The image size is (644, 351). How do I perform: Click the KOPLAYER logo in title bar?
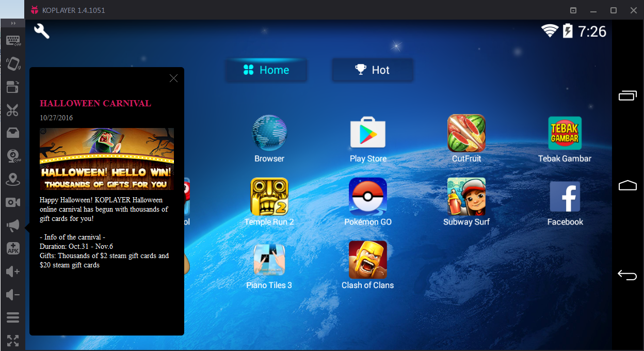[x=35, y=10]
